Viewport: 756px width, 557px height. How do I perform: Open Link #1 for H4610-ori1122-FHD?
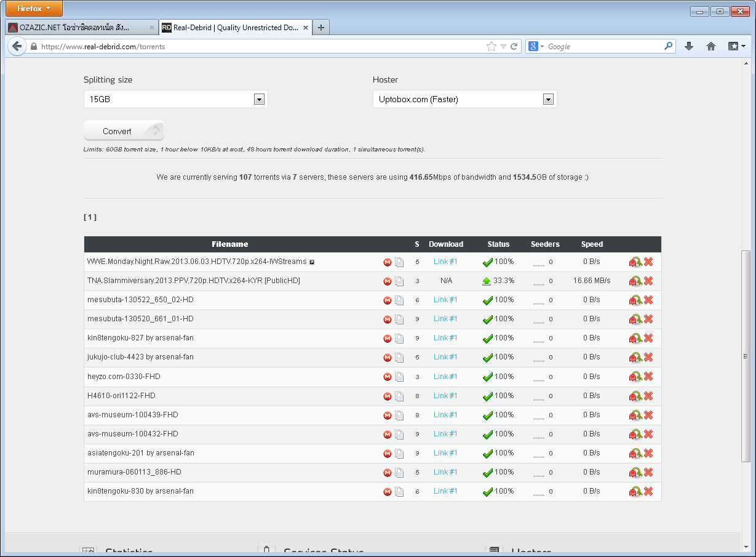click(445, 396)
